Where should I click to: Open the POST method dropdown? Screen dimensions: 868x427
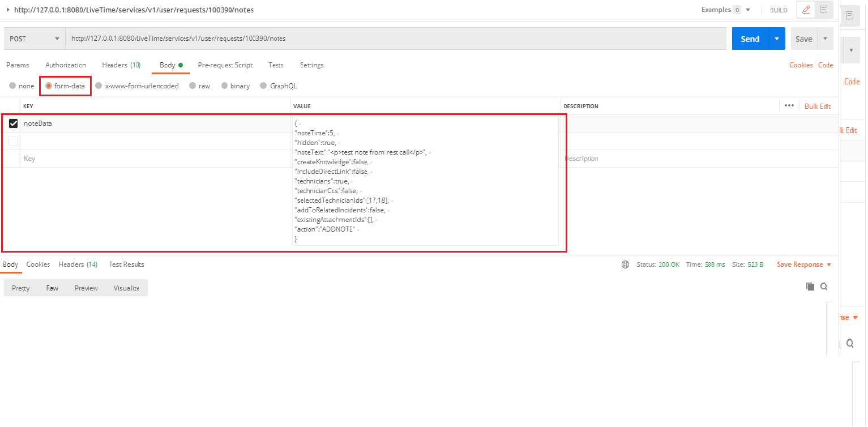[x=34, y=39]
